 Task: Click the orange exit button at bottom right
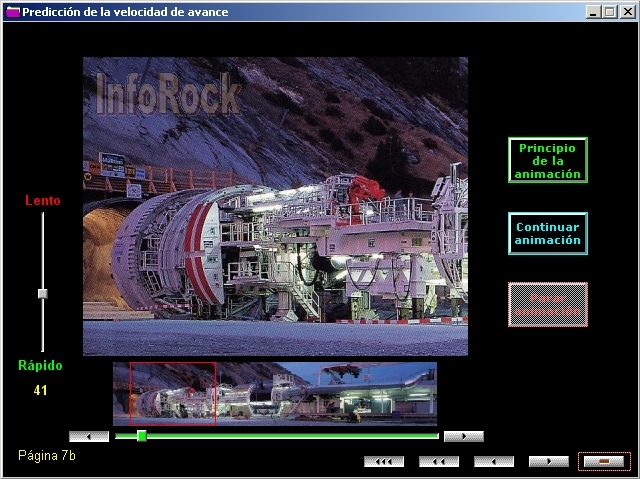click(x=603, y=461)
